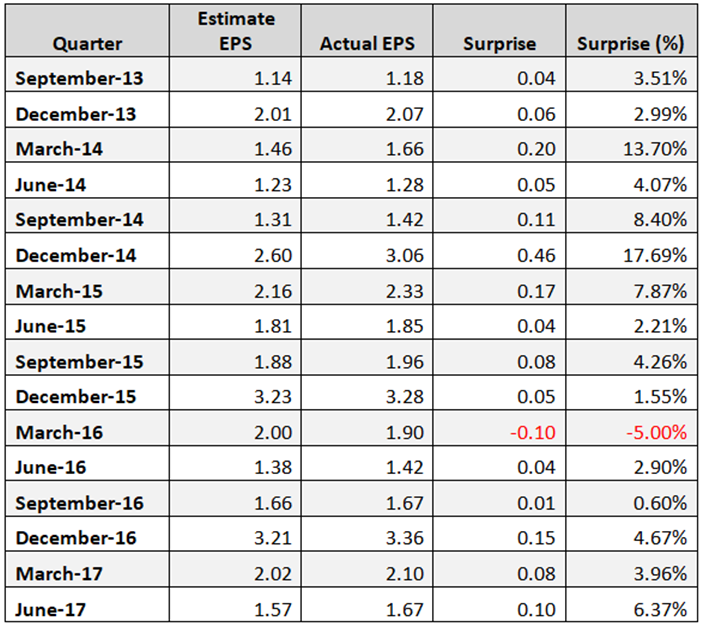The height and width of the screenshot is (626, 703).
Task: Click the red -0.10 surprise cell
Action: tap(499, 428)
